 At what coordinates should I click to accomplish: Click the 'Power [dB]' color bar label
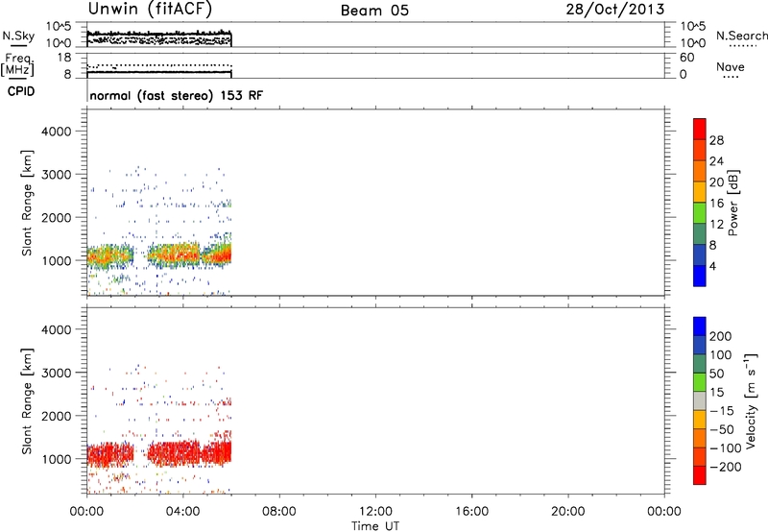click(x=732, y=203)
